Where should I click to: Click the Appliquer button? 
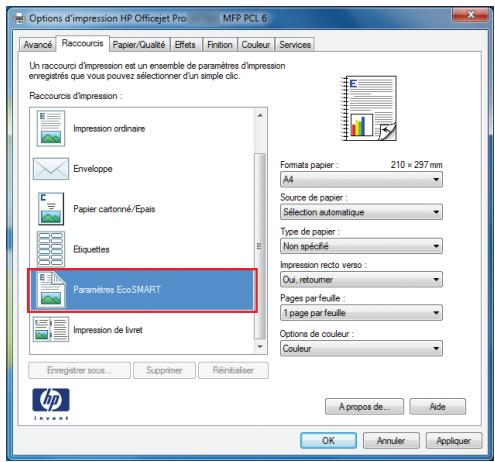[454, 441]
